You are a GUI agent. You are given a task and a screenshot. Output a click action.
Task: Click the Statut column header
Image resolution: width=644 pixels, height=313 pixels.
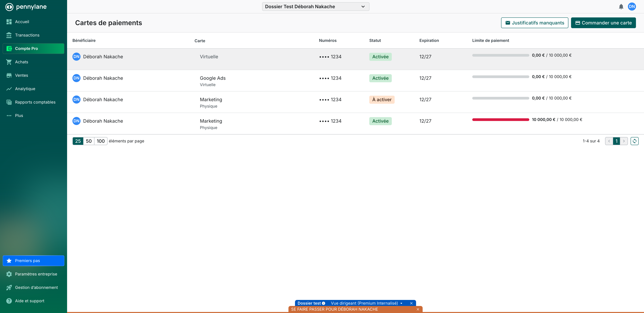coord(375,41)
